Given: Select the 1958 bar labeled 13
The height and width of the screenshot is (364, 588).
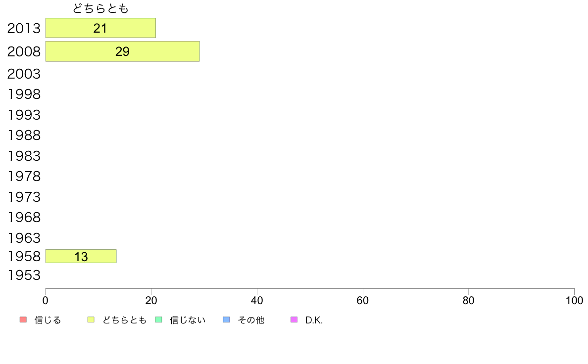Looking at the screenshot, I should (81, 256).
